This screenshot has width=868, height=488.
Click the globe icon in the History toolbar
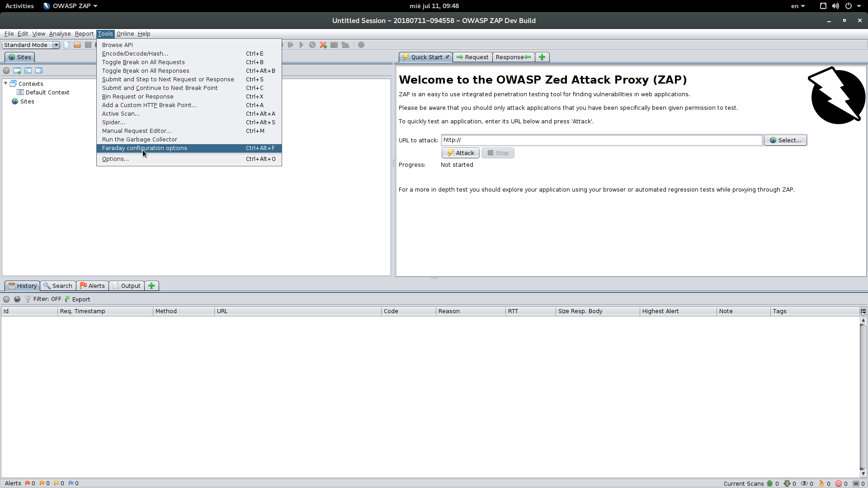pos(17,299)
